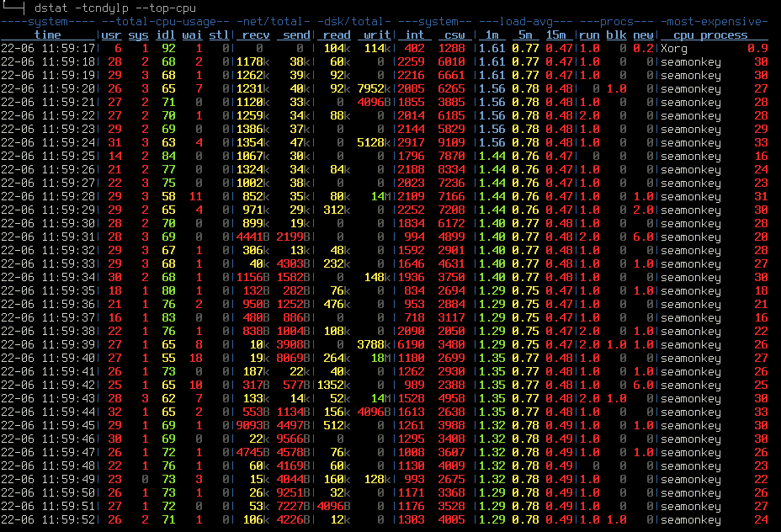Select the send value '9566B'
Screen dimensions: 781x532
tap(293, 439)
